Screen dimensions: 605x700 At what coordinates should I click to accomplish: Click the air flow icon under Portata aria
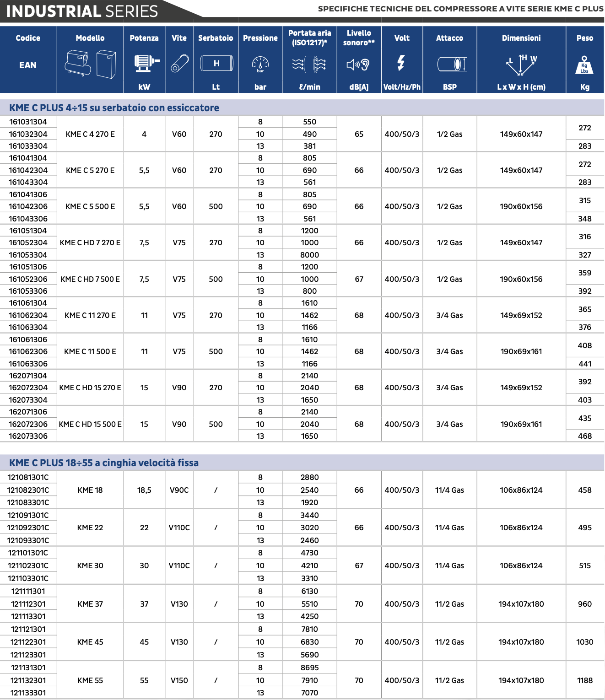309,65
